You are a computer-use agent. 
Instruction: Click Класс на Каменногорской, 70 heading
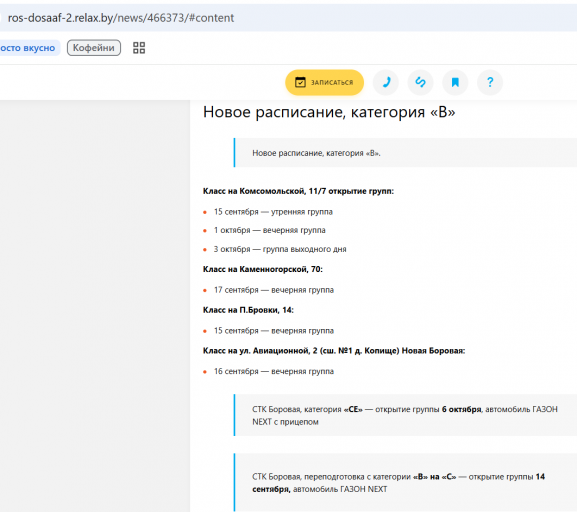click(x=263, y=269)
